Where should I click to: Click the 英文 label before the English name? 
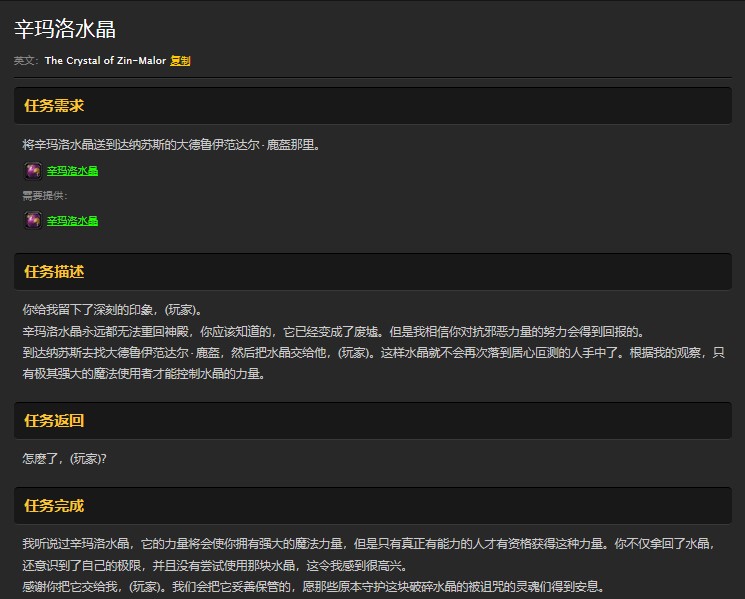coord(26,61)
